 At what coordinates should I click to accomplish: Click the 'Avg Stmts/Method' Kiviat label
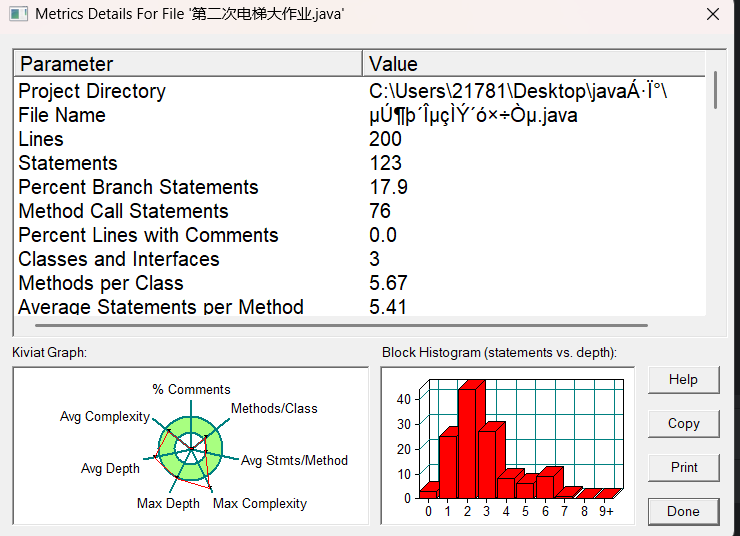(294, 461)
